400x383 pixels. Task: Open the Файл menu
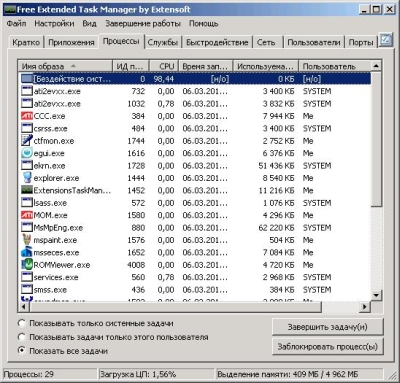point(16,24)
